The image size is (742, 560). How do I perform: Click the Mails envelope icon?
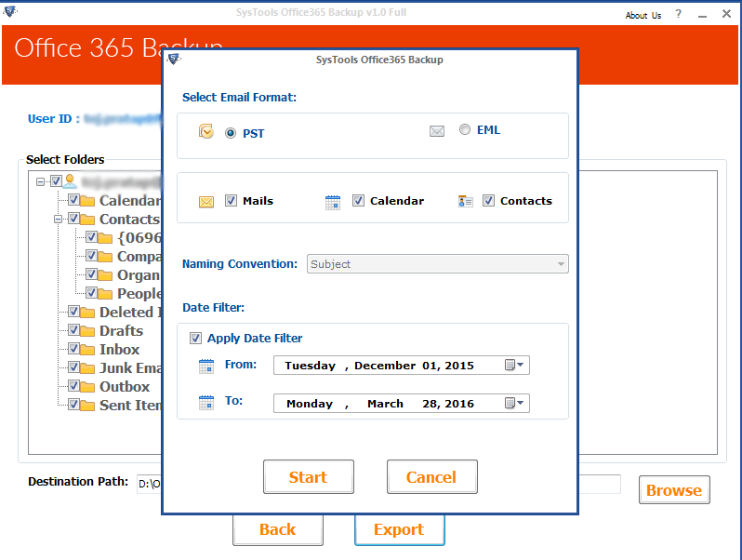pos(206,202)
